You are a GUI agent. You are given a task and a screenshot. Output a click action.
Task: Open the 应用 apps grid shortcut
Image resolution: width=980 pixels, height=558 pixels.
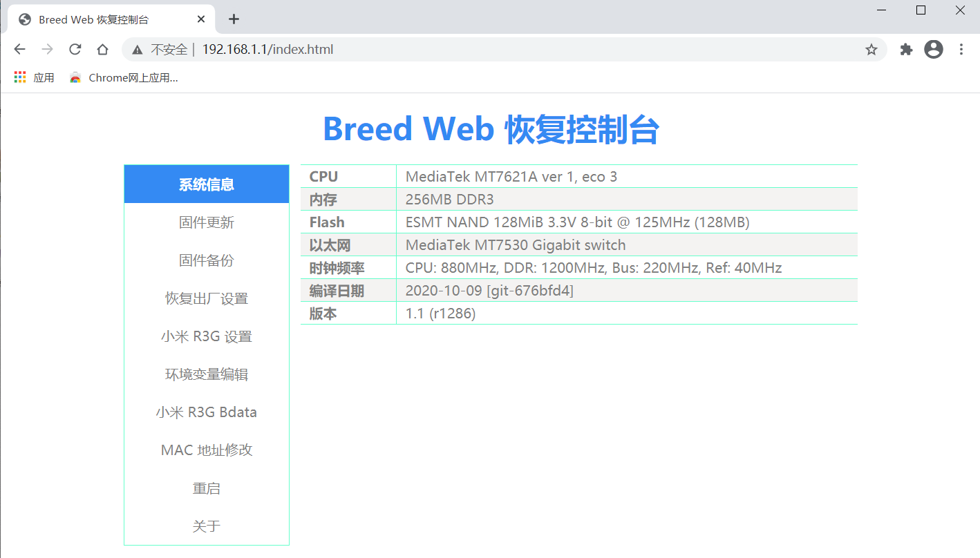(x=34, y=78)
